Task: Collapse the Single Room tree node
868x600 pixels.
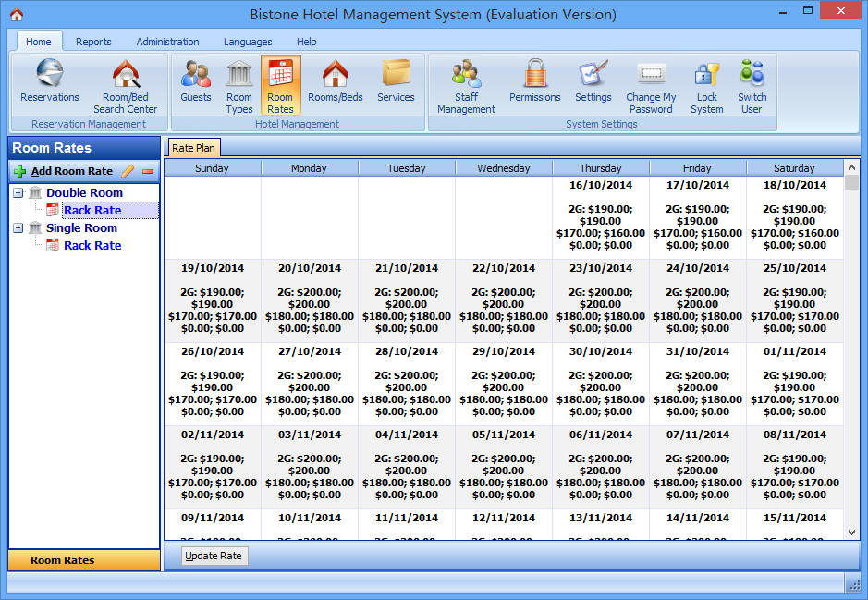Action: coord(18,228)
